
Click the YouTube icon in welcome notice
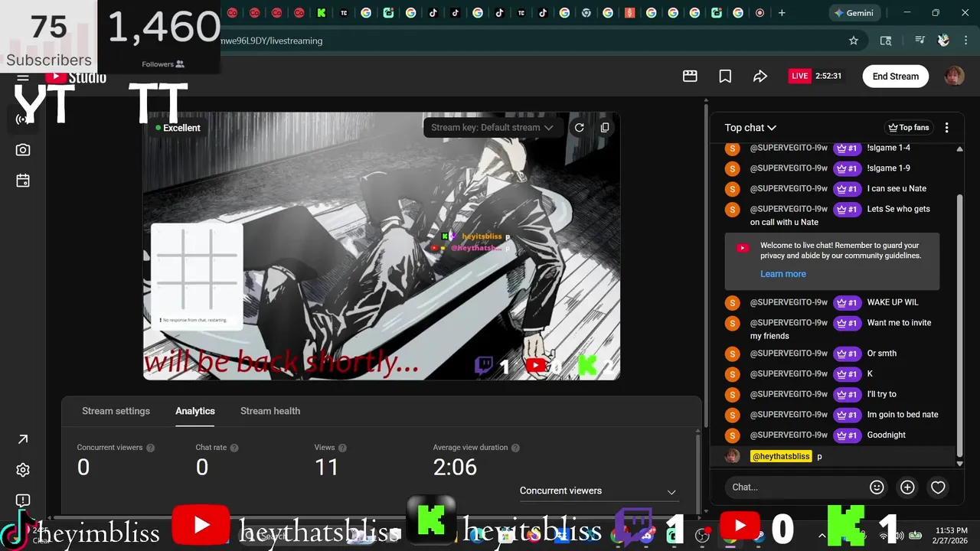(742, 248)
